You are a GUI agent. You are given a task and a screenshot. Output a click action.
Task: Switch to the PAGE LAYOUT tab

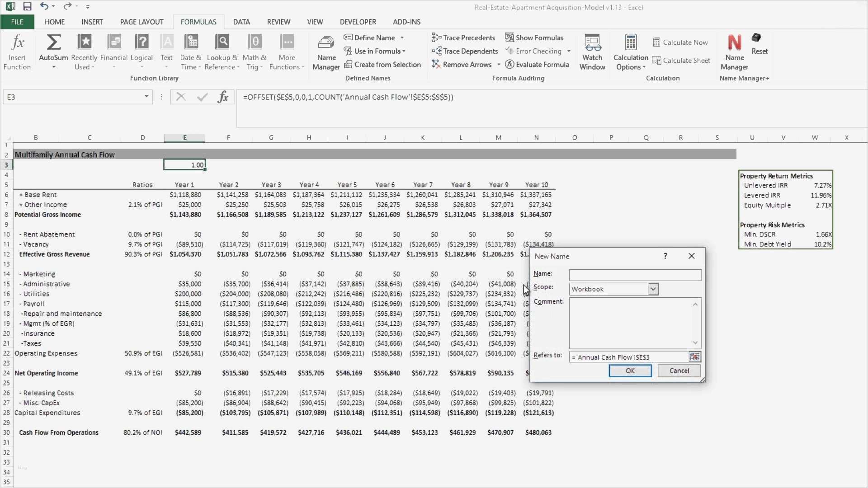coord(142,22)
